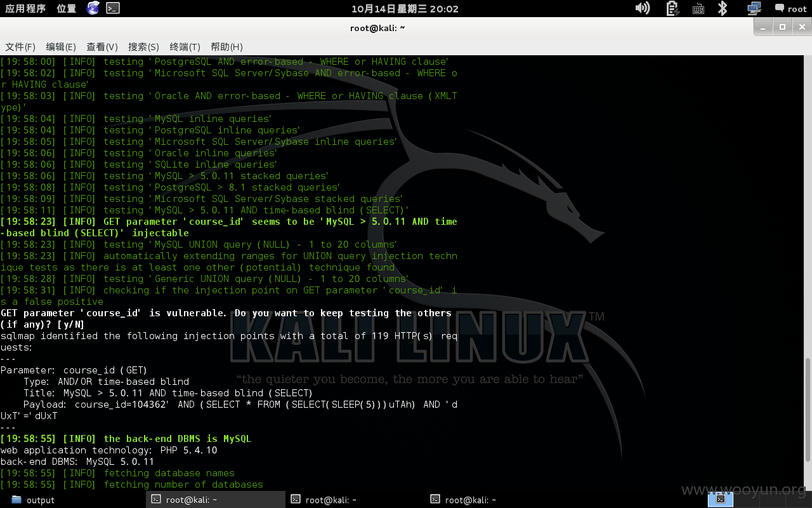Click the 'Title: MySQL > 5.0.11' line

[x=168, y=393]
